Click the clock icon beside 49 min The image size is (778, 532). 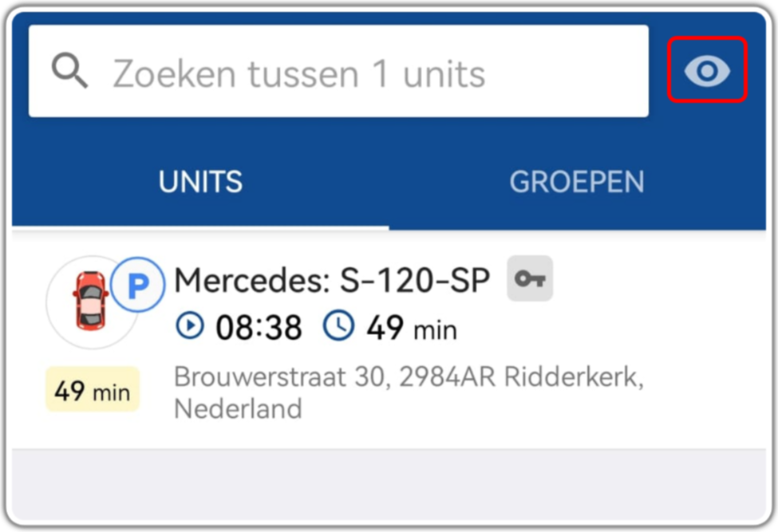pos(338,325)
